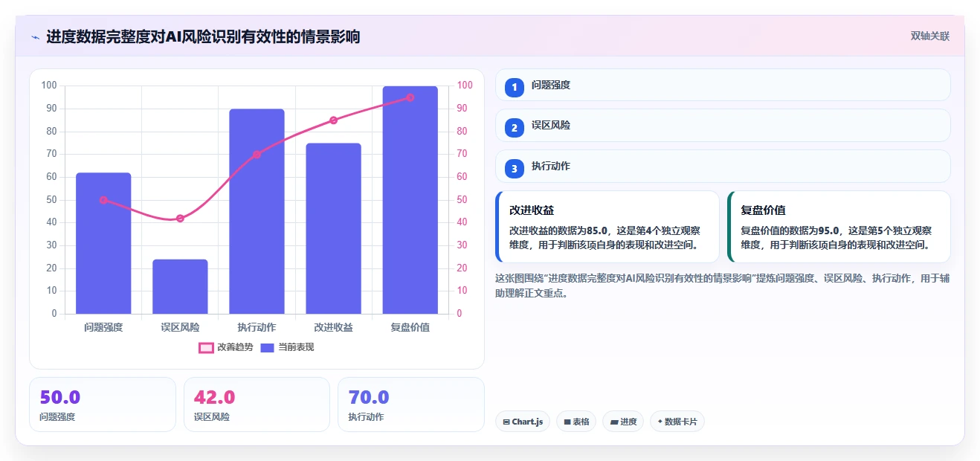Click the 表格 chip icon
The width and height of the screenshot is (980, 461).
pyautogui.click(x=567, y=422)
